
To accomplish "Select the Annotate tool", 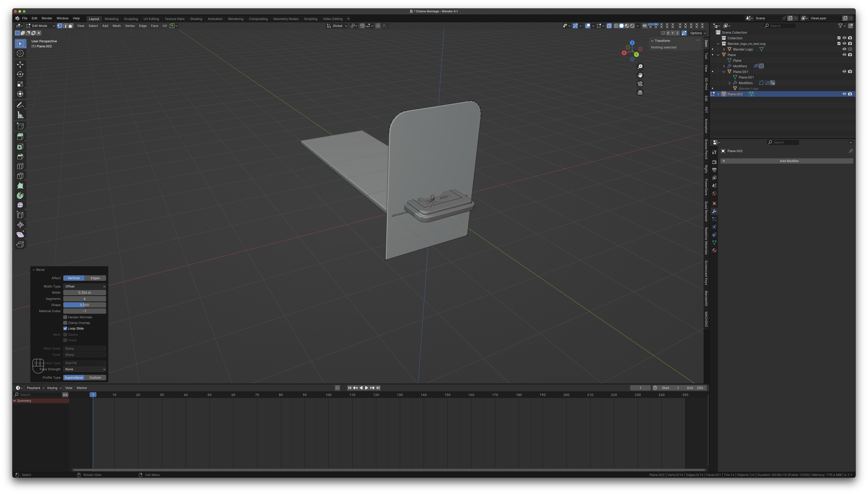I will coord(20,105).
